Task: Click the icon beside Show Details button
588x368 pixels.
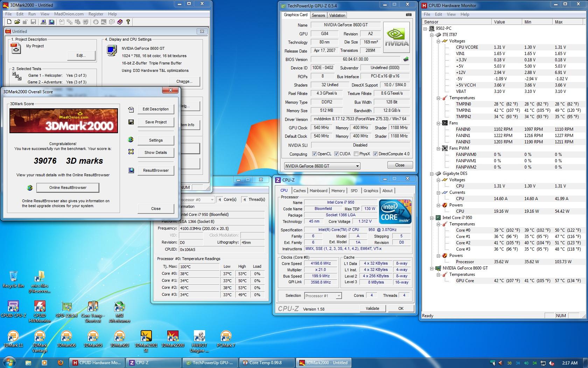Action: tap(131, 152)
